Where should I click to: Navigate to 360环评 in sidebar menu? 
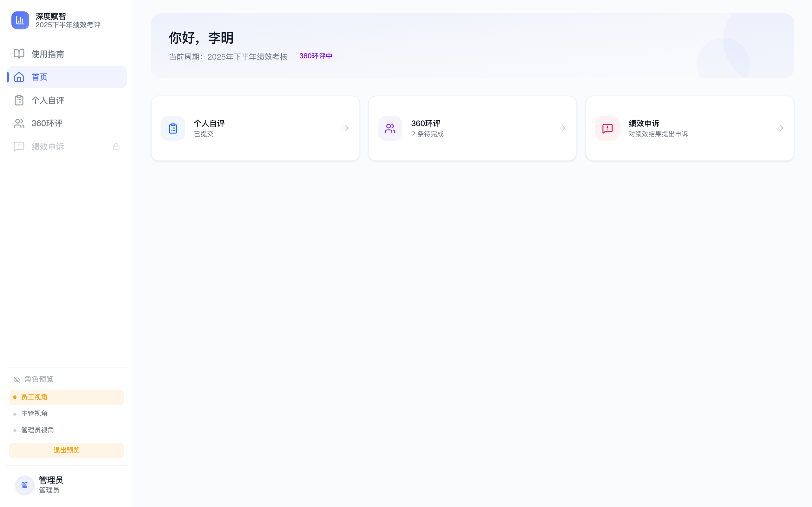click(47, 123)
